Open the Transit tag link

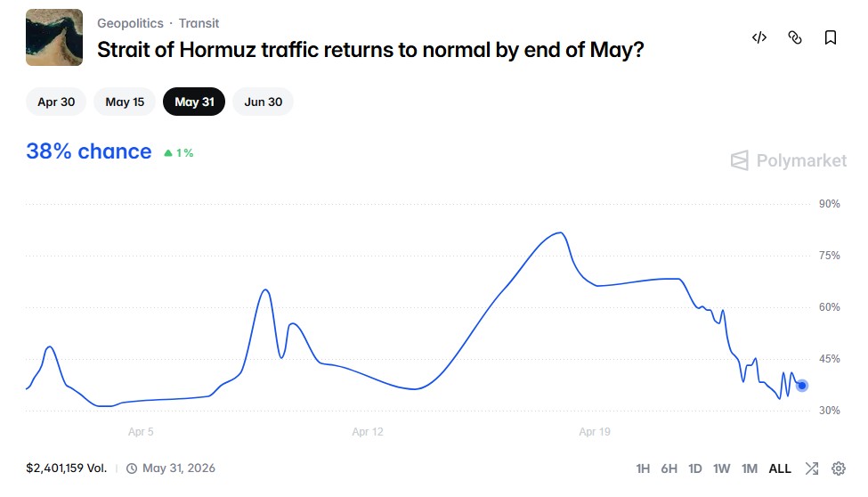click(x=199, y=23)
